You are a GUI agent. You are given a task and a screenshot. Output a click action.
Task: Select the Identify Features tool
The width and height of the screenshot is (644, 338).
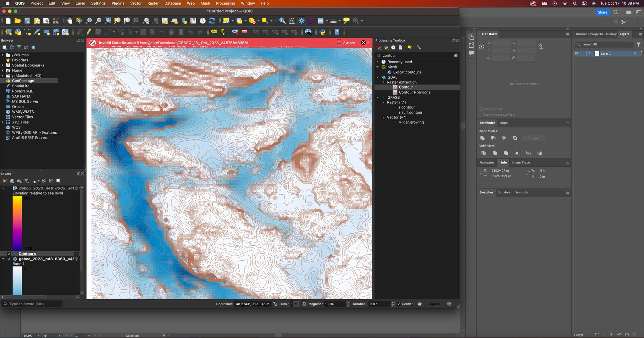[282, 21]
